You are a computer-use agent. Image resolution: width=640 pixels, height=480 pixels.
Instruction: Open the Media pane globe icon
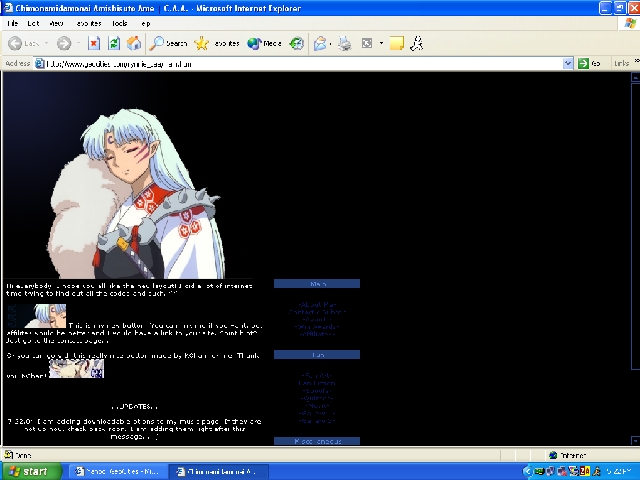coord(264,43)
